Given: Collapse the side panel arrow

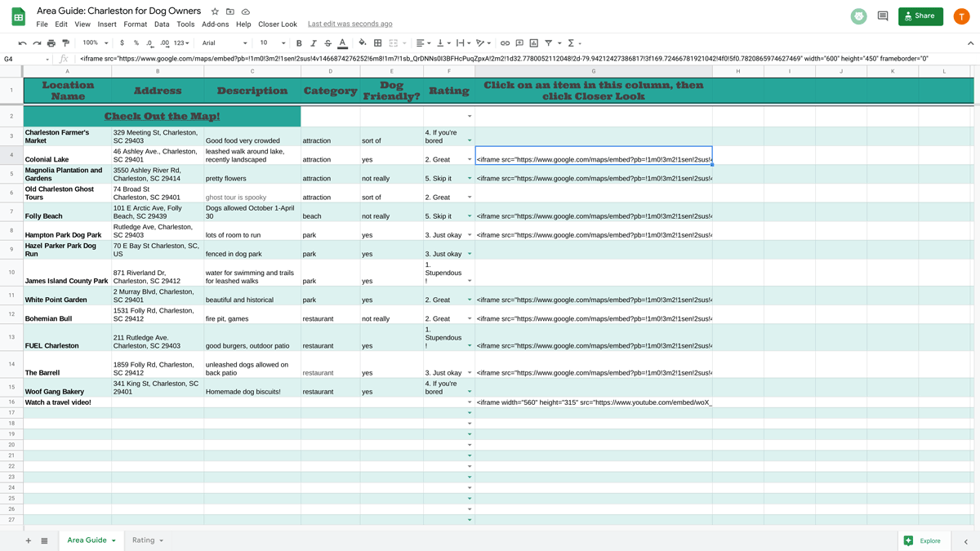Looking at the screenshot, I should click(965, 541).
